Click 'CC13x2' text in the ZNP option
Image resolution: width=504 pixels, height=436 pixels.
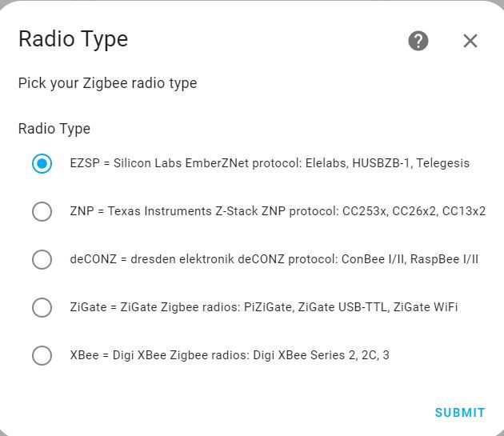[x=464, y=211]
